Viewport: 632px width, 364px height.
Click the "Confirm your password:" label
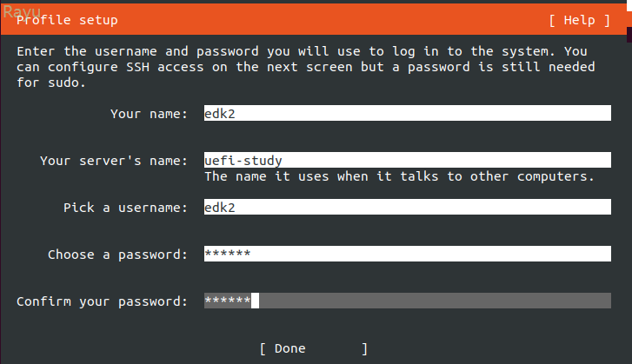(102, 301)
